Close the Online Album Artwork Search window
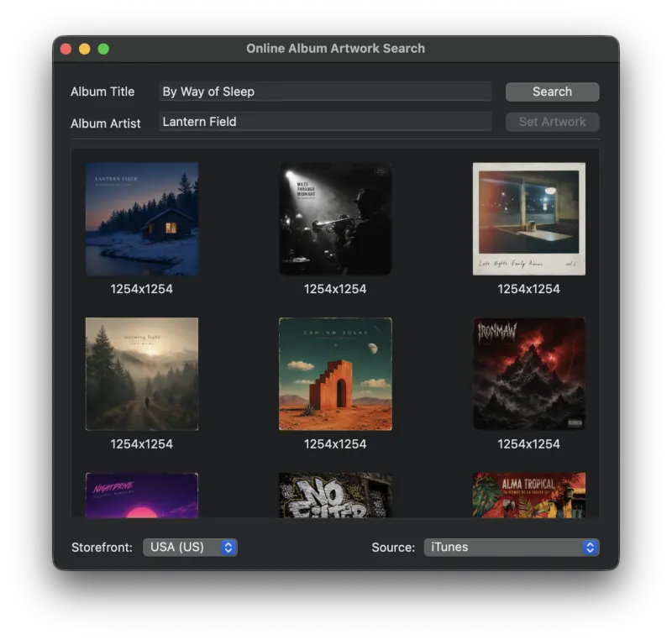 click(66, 49)
